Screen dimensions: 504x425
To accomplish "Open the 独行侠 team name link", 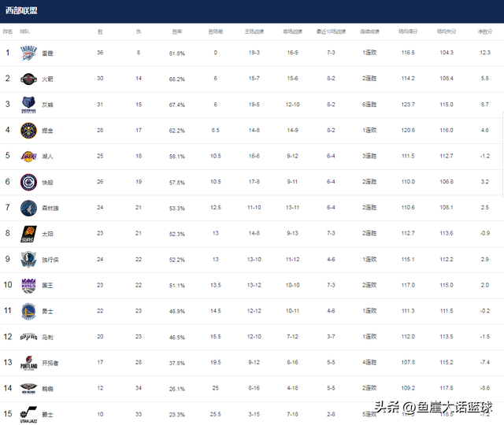I will pos(50,260).
